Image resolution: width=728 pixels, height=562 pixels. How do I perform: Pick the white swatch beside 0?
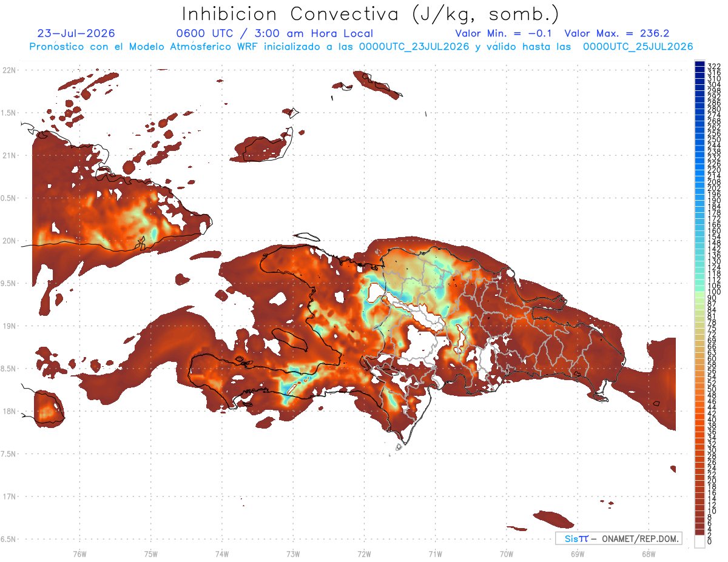[x=699, y=542]
